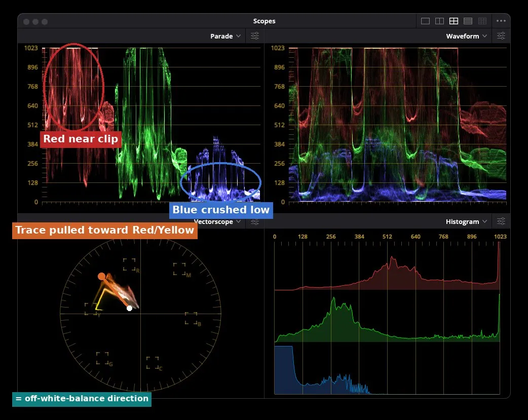Click the 640 label on Histogram scale

[416, 237]
